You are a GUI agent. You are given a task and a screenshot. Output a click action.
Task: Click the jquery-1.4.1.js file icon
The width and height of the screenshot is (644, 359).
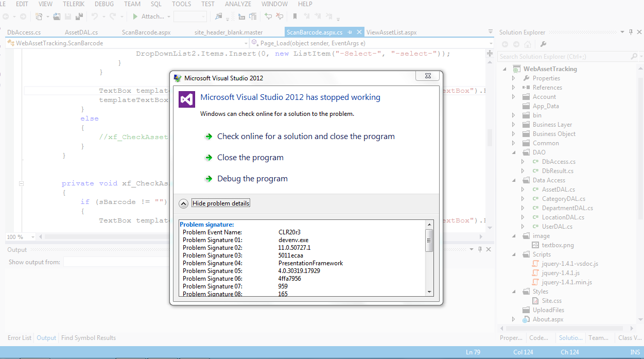pyautogui.click(x=535, y=273)
